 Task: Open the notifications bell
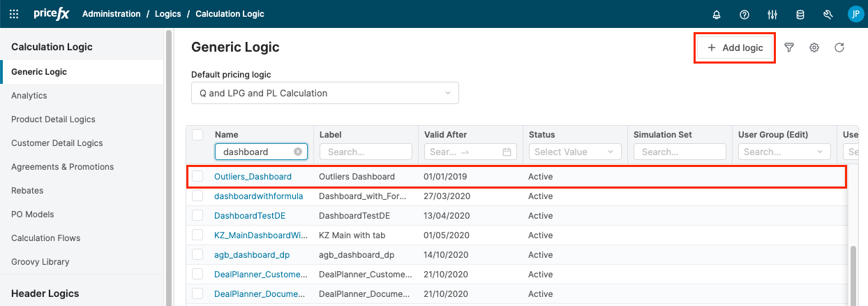716,14
